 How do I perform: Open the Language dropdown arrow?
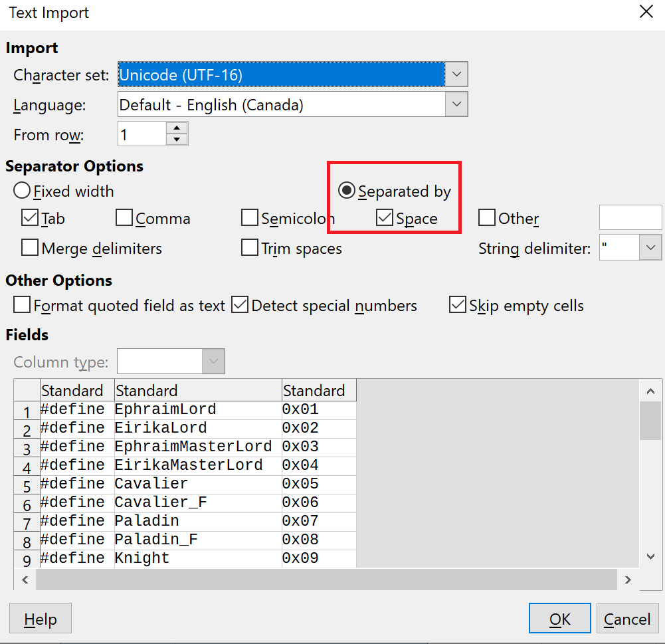(456, 104)
